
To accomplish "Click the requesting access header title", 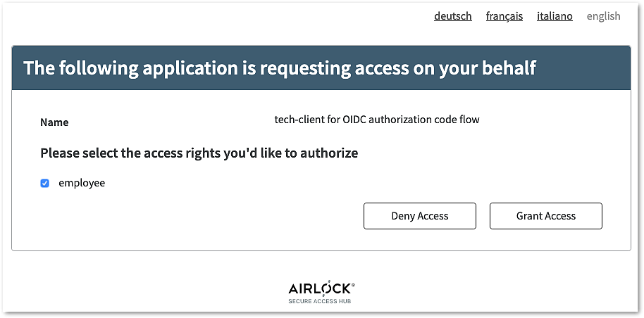I will [280, 68].
